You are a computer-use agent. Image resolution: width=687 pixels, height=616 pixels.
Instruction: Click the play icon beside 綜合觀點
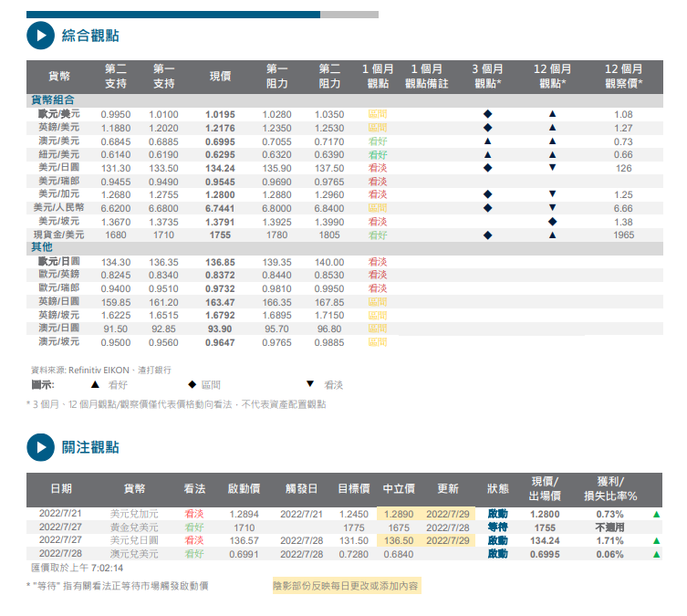coord(40,37)
